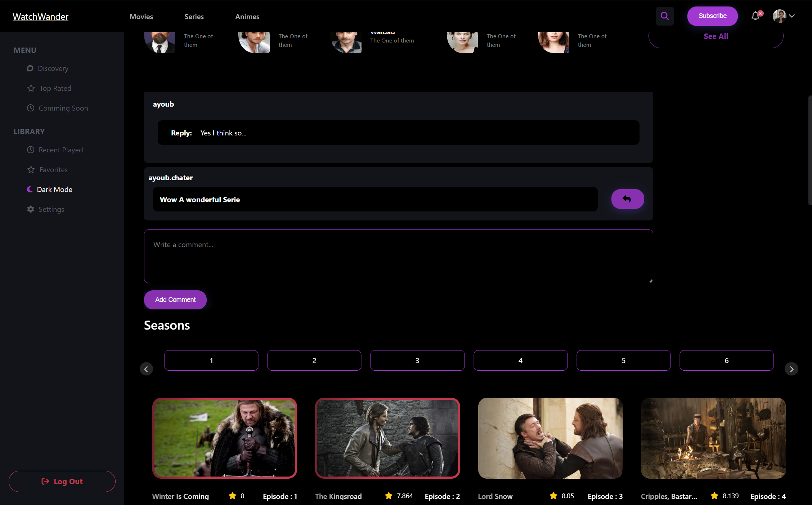
Task: Click the Episode : 4 label
Action: point(768,496)
